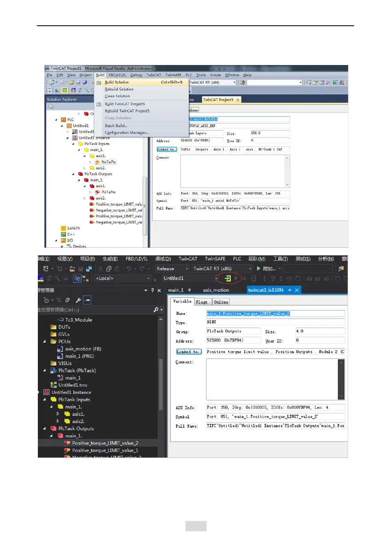
Task: Close the twincat3_is810N tab
Action: point(297,290)
